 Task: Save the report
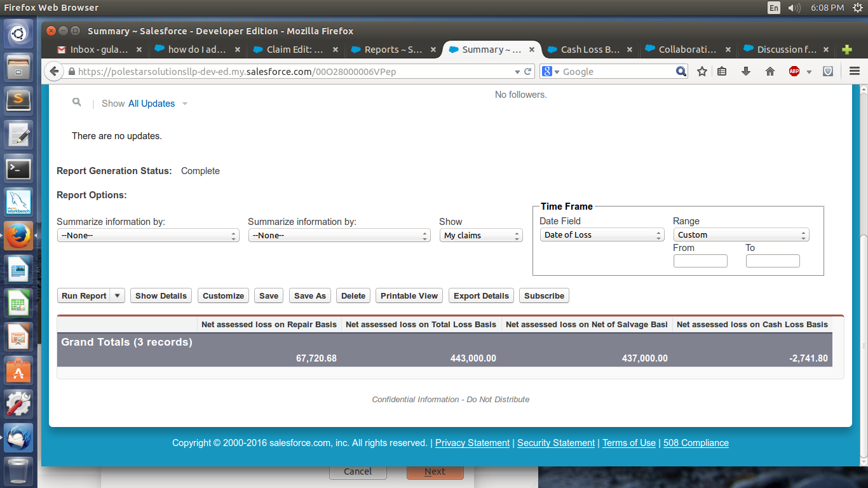pos(269,296)
